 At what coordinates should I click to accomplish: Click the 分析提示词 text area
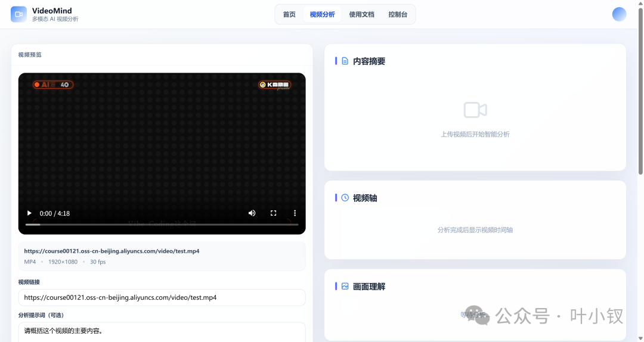coord(162,332)
